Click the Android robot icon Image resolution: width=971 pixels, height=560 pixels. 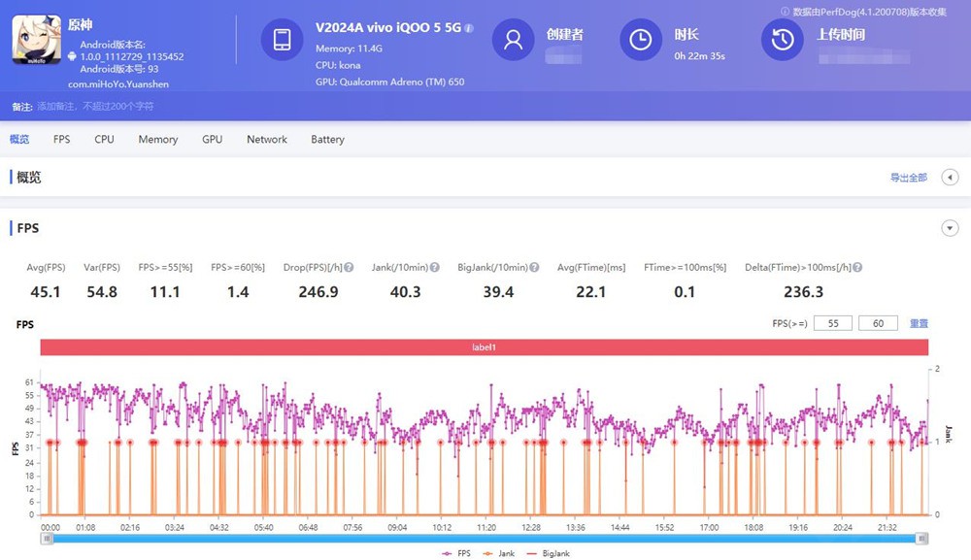click(x=72, y=56)
